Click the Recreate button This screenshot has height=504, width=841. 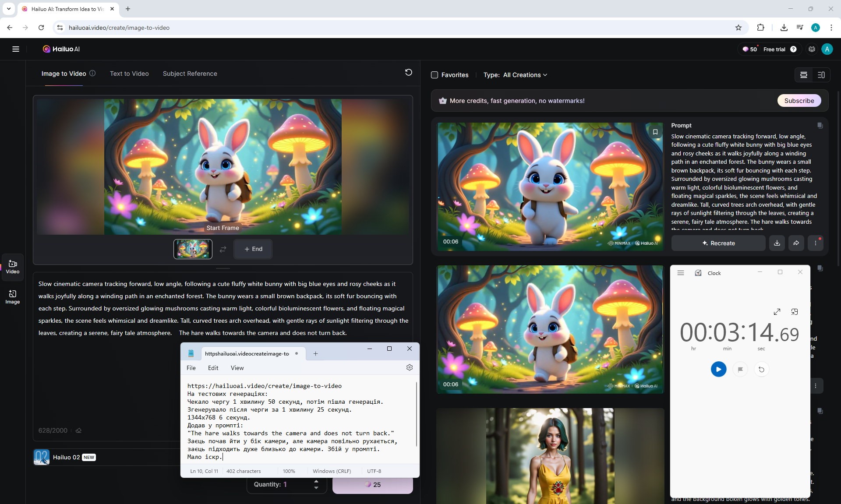point(718,243)
